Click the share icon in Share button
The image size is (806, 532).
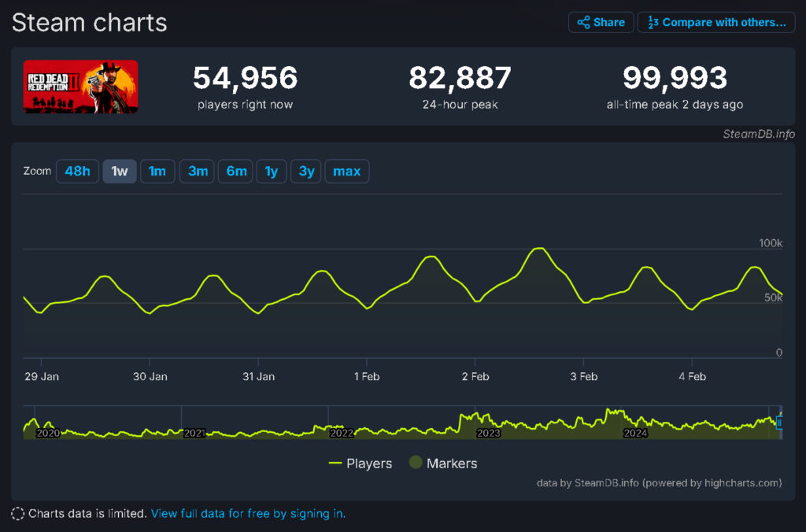coord(583,23)
